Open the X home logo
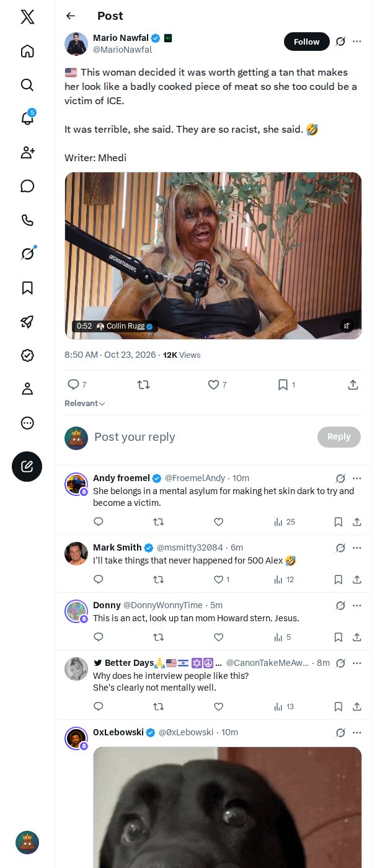Screen dimensions: 372x868 [x=27, y=17]
